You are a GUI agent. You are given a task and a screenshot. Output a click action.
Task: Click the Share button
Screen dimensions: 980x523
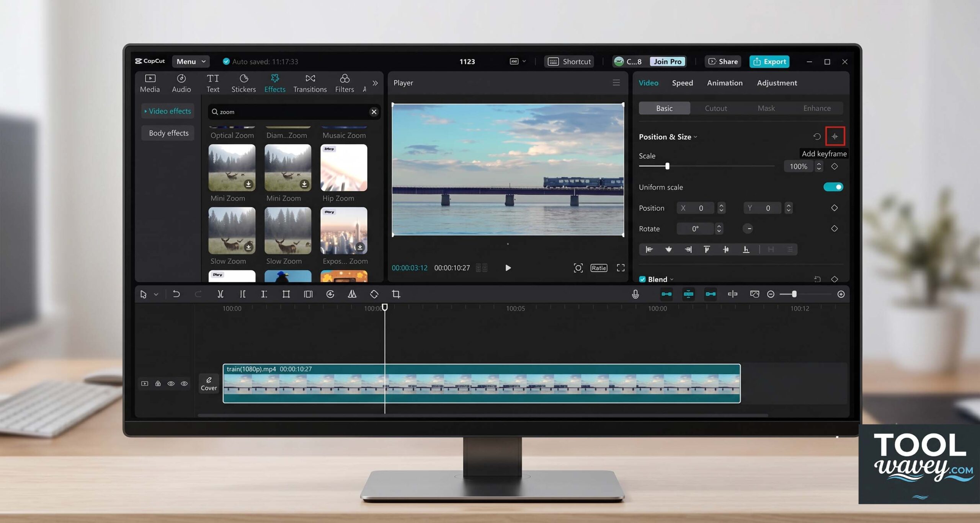tap(723, 61)
